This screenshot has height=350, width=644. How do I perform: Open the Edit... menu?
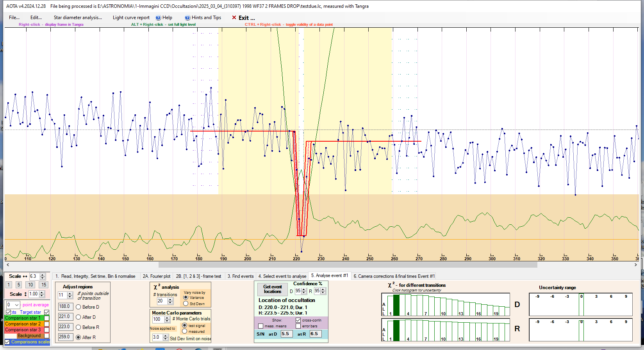pos(36,18)
